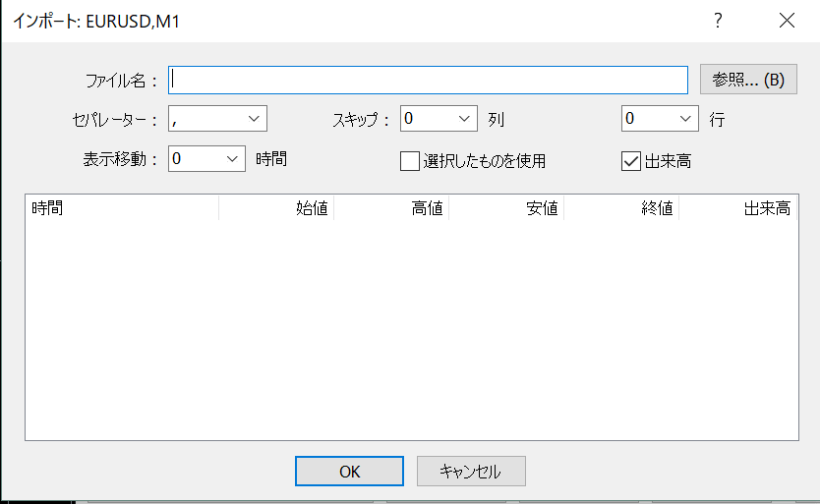Open the ? help icon in title bar

tap(718, 21)
